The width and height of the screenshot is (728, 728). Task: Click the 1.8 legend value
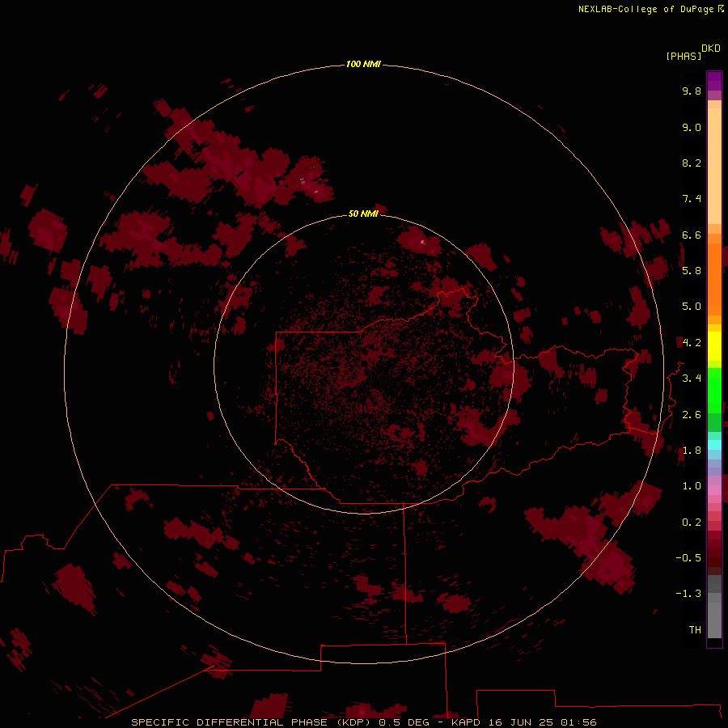coord(692,451)
